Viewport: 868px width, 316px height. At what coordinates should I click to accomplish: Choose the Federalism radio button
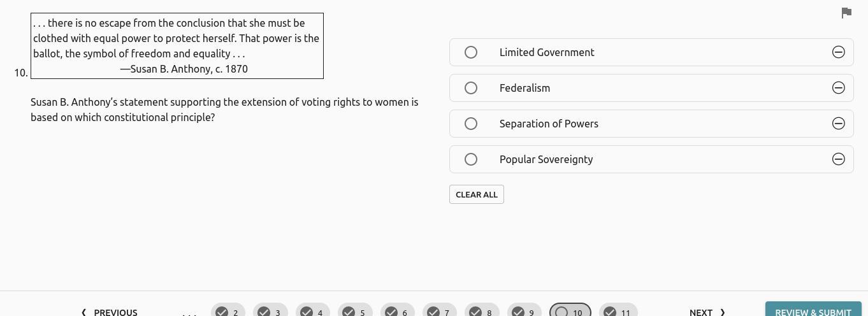pyautogui.click(x=471, y=88)
